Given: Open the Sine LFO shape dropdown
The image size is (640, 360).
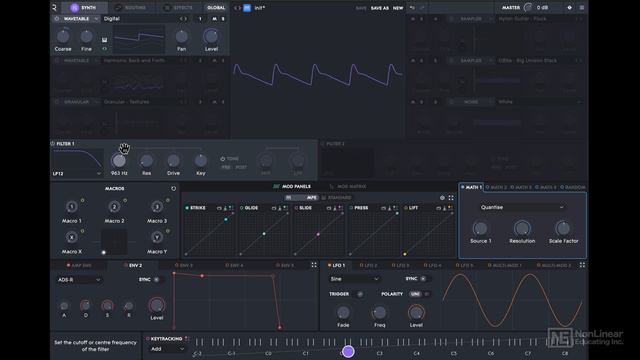Looking at the screenshot, I should (x=354, y=279).
